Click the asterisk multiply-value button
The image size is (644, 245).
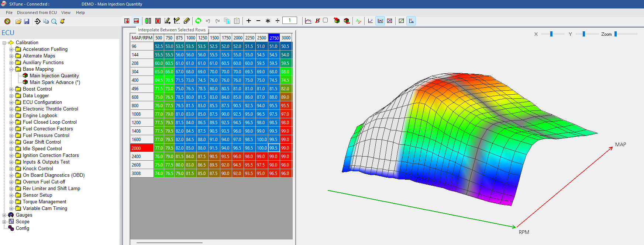[268, 21]
